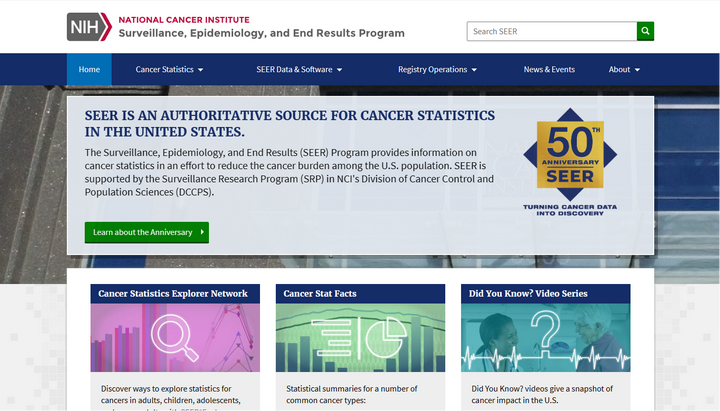Screen dimensions: 720x411
Task: Expand the SEER Data & Software dropdown arrow
Action: click(x=339, y=70)
